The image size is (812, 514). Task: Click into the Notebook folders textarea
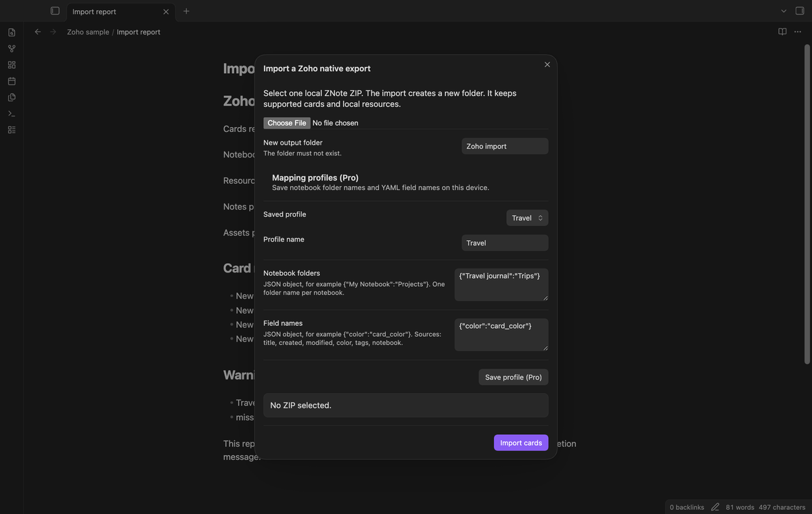[501, 285]
